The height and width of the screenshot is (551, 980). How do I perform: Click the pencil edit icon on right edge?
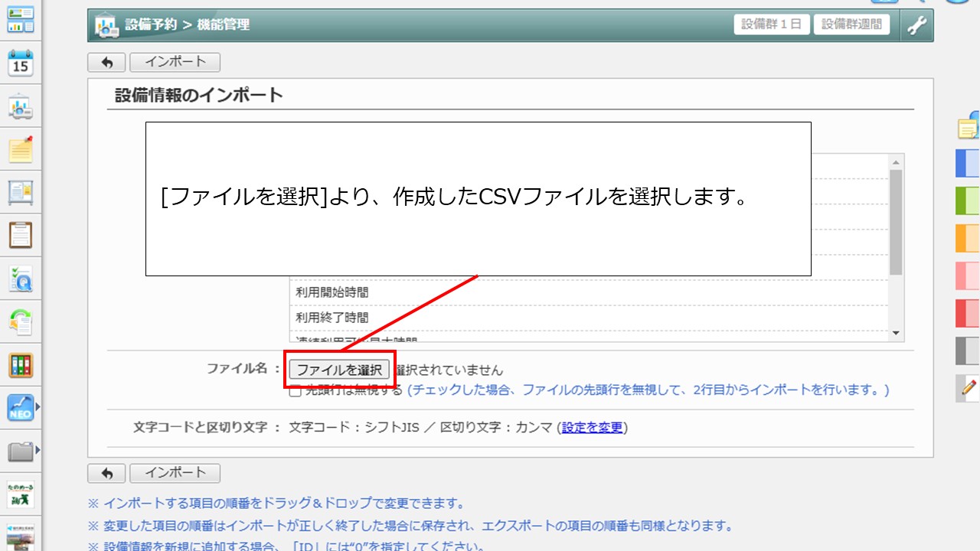(969, 388)
